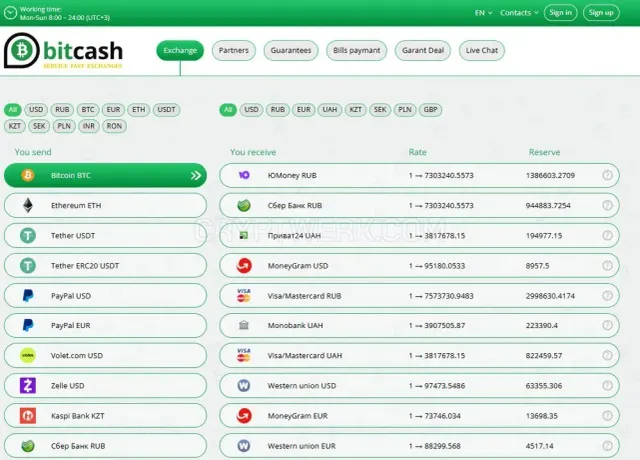
Task: Open the EN language dropdown
Action: click(483, 13)
